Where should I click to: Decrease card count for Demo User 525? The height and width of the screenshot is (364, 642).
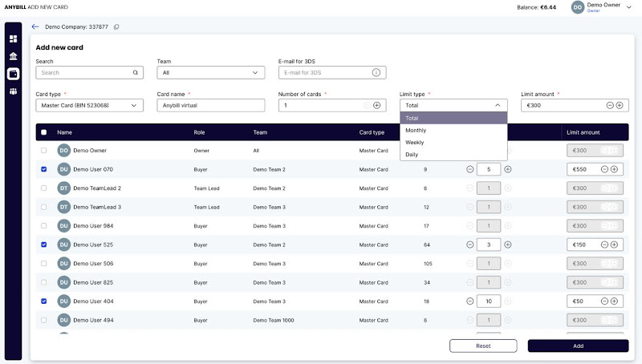pos(470,245)
